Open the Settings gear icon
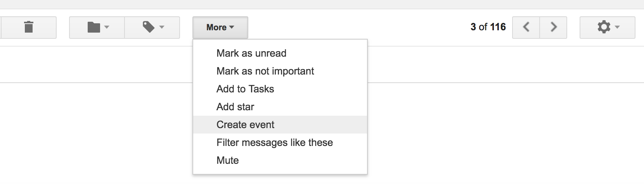This screenshot has width=644, height=184. [604, 27]
